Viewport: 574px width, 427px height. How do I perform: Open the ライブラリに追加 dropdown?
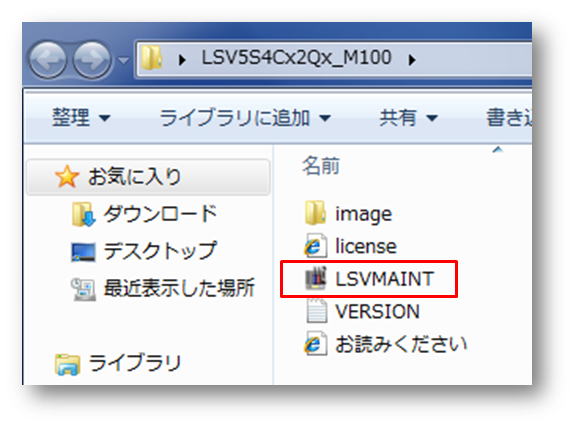(x=245, y=118)
